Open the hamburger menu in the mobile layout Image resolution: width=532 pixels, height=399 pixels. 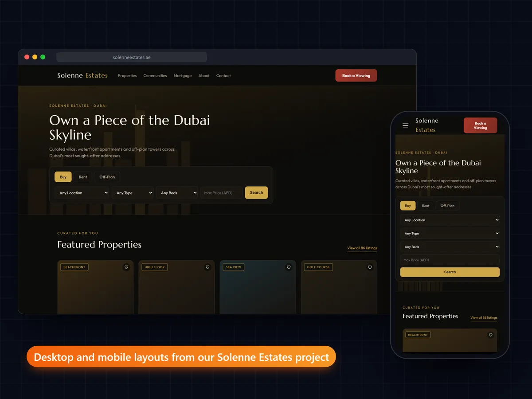[x=405, y=125]
